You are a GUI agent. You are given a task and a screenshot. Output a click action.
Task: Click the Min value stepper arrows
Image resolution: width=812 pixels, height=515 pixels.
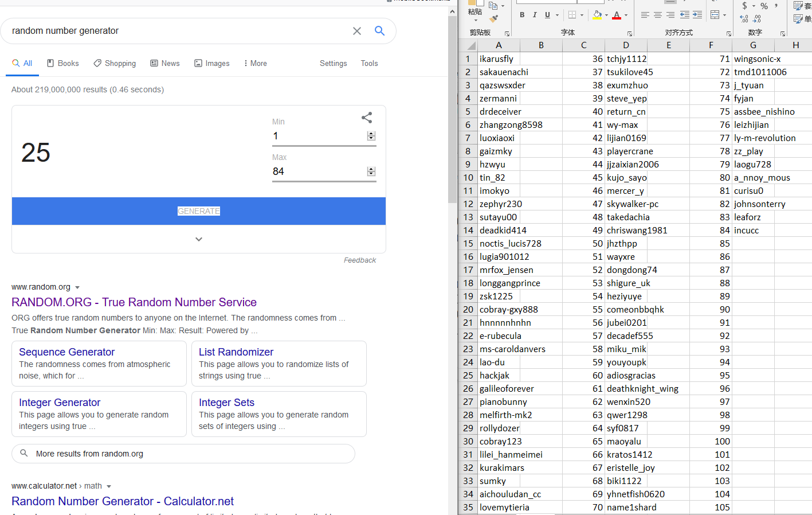point(371,136)
